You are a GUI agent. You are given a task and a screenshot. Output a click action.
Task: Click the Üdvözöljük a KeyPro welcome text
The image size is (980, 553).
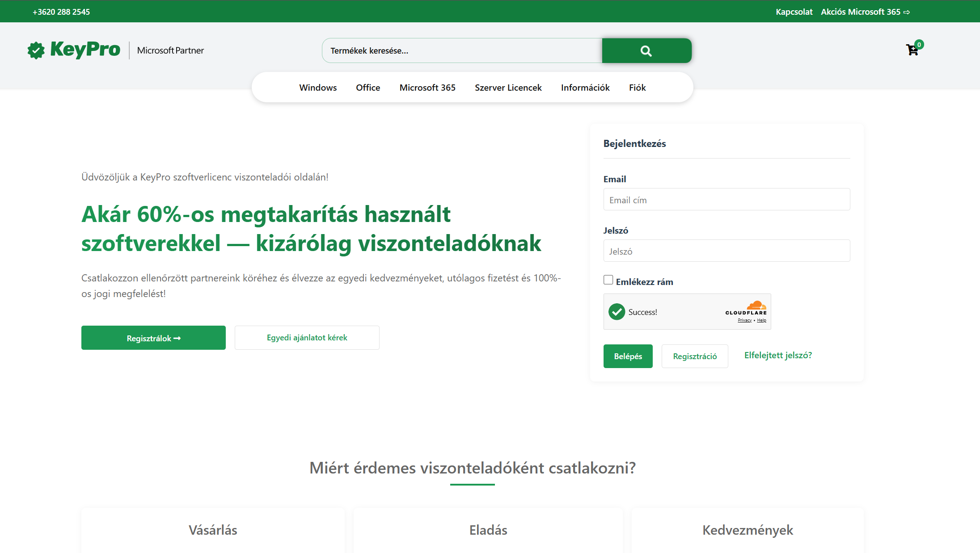pyautogui.click(x=205, y=177)
